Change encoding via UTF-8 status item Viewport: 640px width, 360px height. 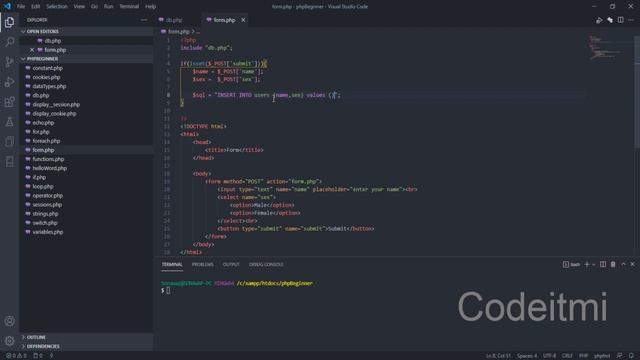[549, 356]
